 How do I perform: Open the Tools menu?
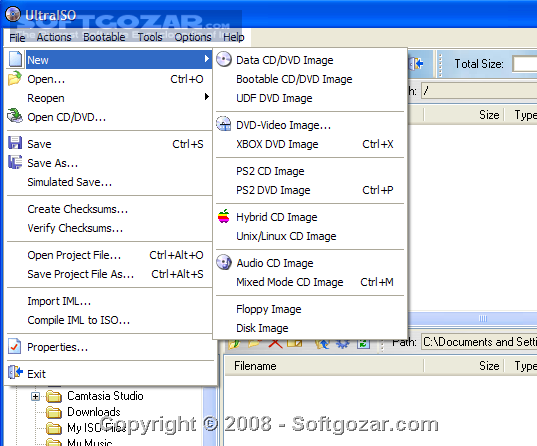pyautogui.click(x=150, y=37)
